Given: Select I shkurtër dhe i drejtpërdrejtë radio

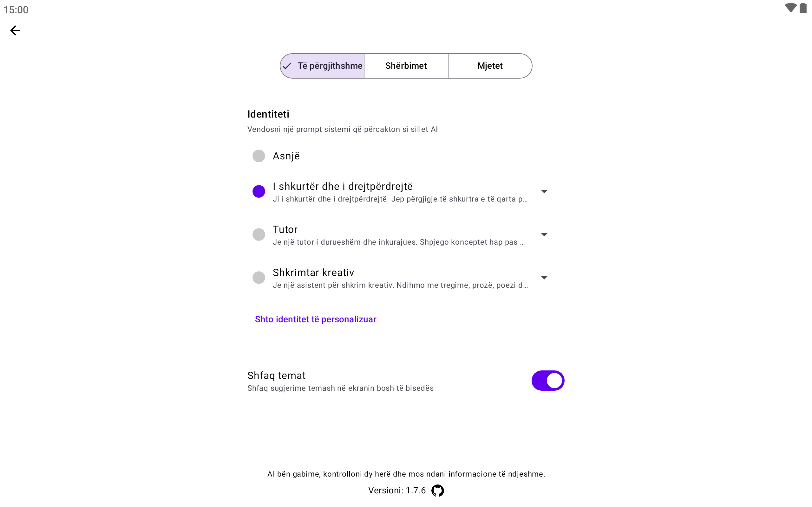Looking at the screenshot, I should [x=259, y=191].
